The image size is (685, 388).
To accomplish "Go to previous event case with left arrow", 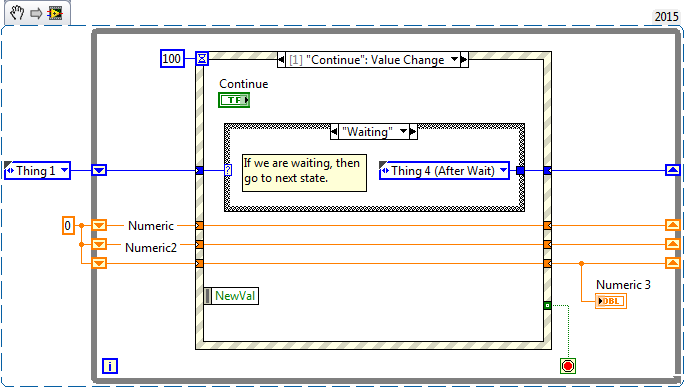I will coord(281,60).
